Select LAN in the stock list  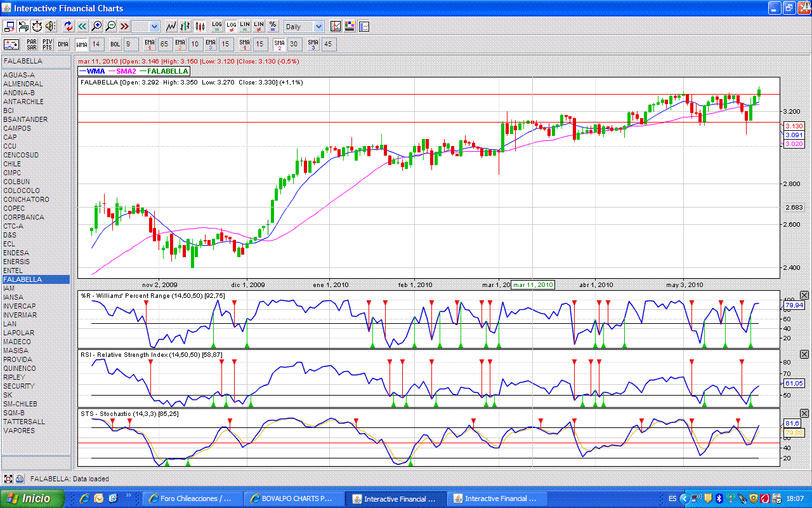coord(36,324)
